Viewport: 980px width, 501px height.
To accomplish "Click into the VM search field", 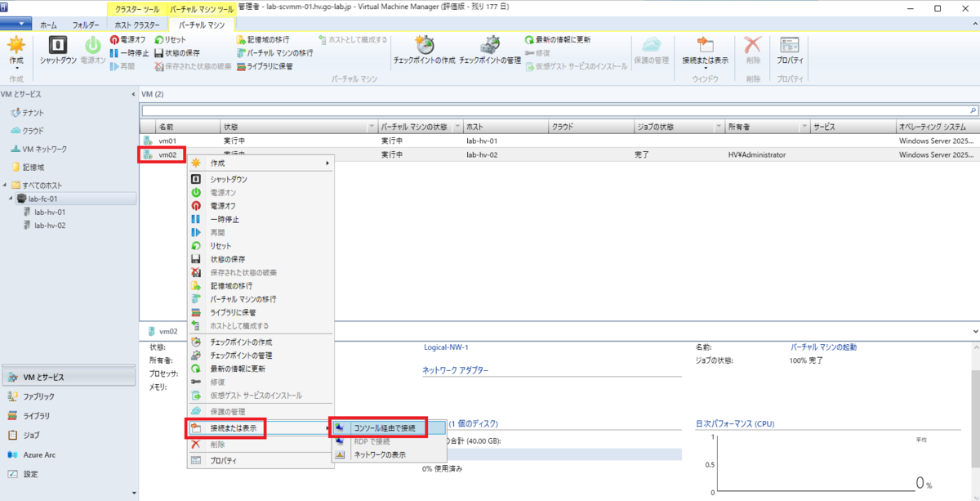I will [x=555, y=110].
